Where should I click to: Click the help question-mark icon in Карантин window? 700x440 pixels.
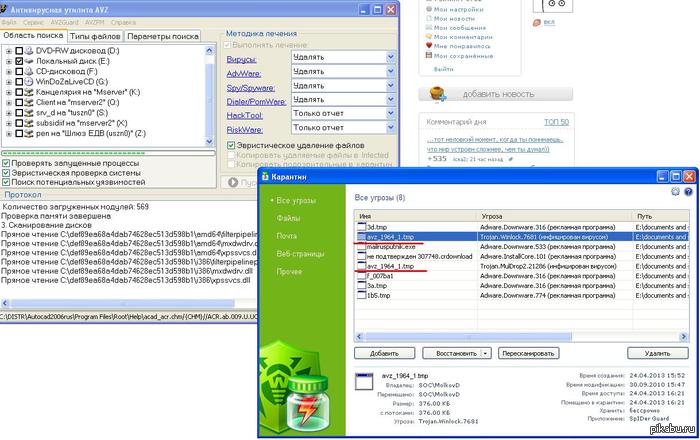point(688,190)
